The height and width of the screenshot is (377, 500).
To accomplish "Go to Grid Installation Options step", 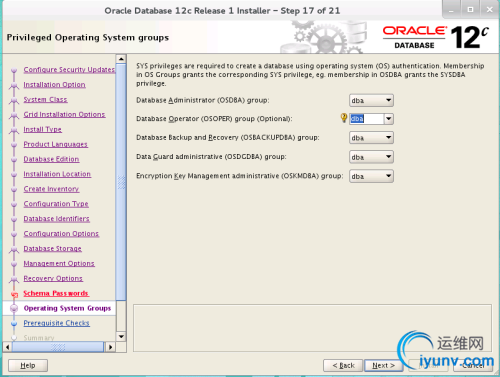I will (x=64, y=114).
